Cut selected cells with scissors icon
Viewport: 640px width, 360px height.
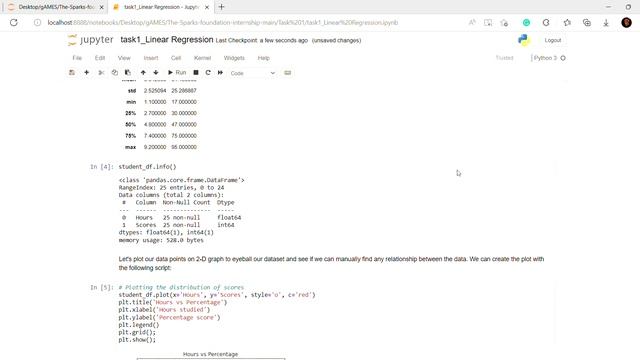tap(101, 73)
